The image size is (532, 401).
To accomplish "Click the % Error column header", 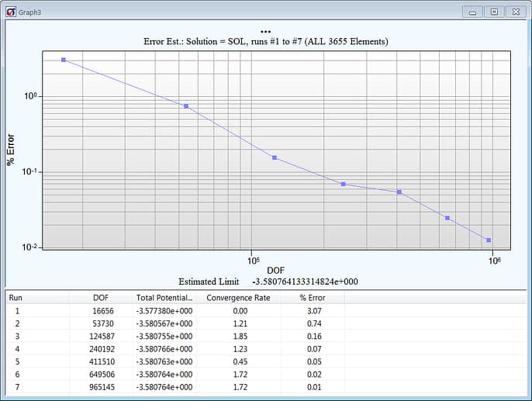I will pos(313,297).
